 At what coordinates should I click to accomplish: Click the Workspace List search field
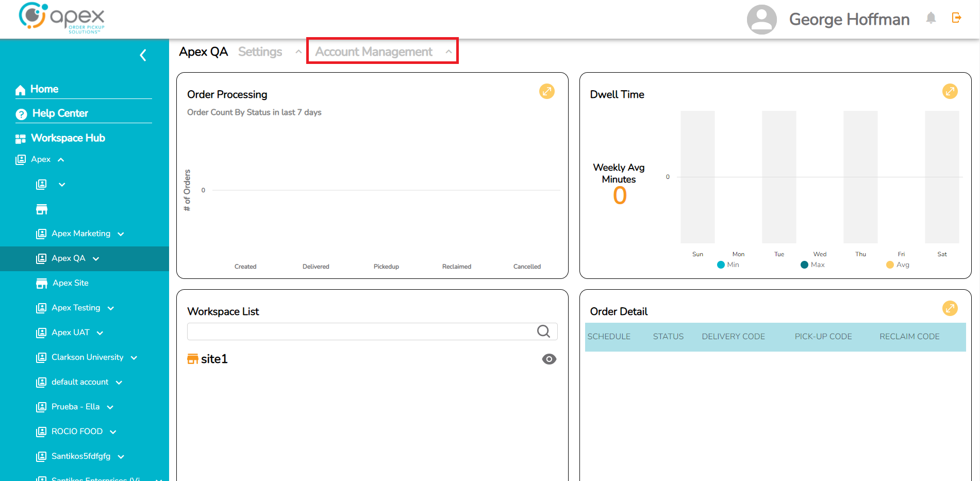click(x=361, y=331)
